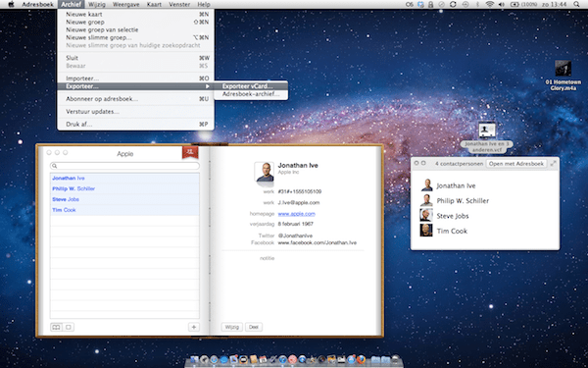The height and width of the screenshot is (368, 588).
Task: Open the Help menu
Action: tap(204, 5)
